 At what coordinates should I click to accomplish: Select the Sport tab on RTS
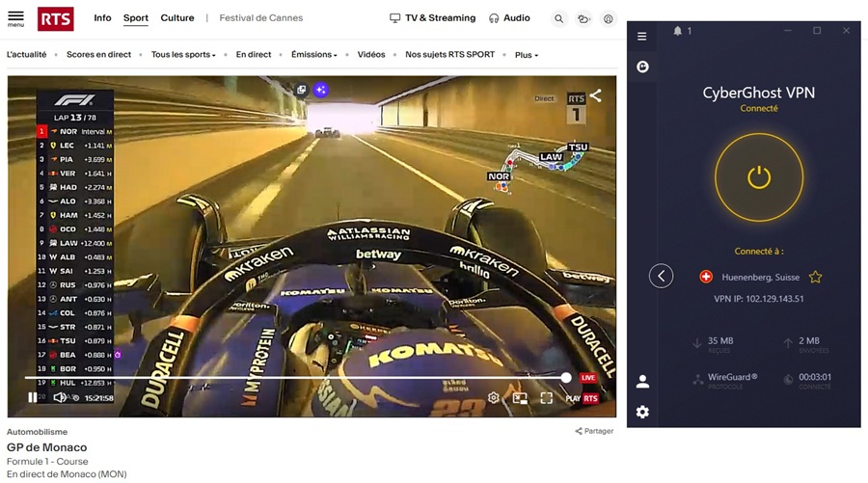pyautogui.click(x=136, y=18)
